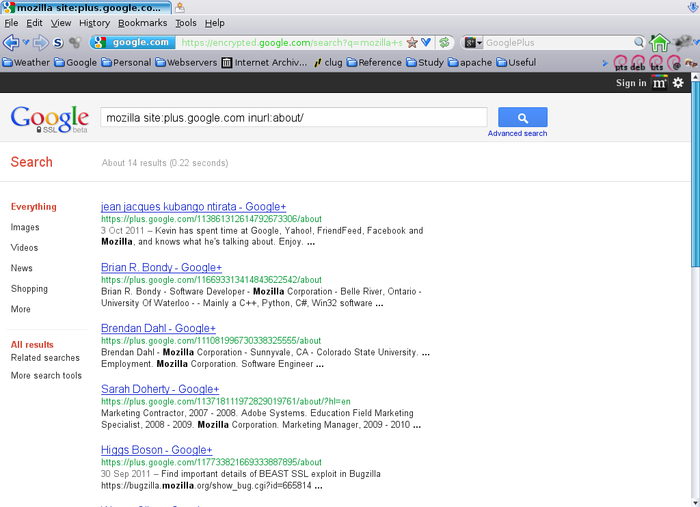Screen dimensions: 700x507
Task: Go back with the Back arrow
Action: [x=10, y=43]
